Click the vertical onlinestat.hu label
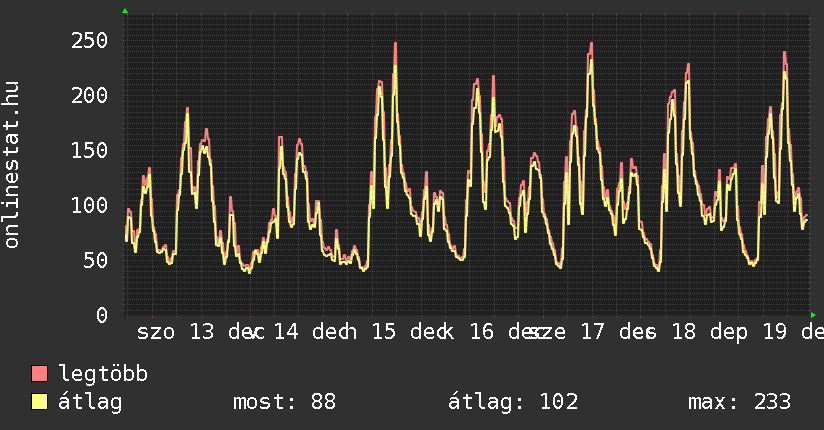This screenshot has height=430, width=824. point(12,165)
